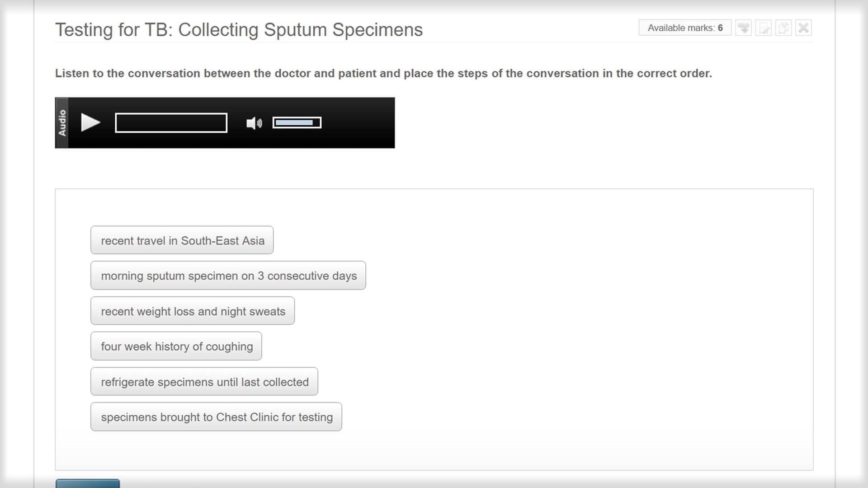The height and width of the screenshot is (488, 868).
Task: Select 'four week history of coughing' item
Action: pos(176,346)
